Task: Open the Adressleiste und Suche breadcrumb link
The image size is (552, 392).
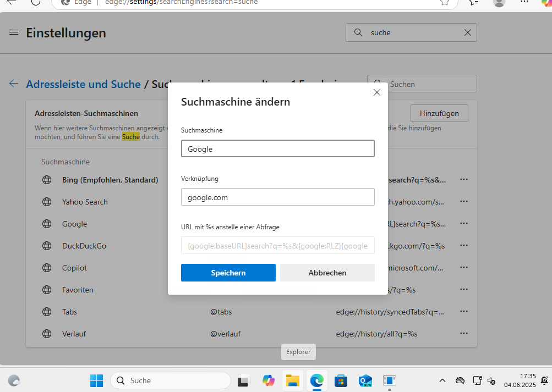Action: point(84,84)
